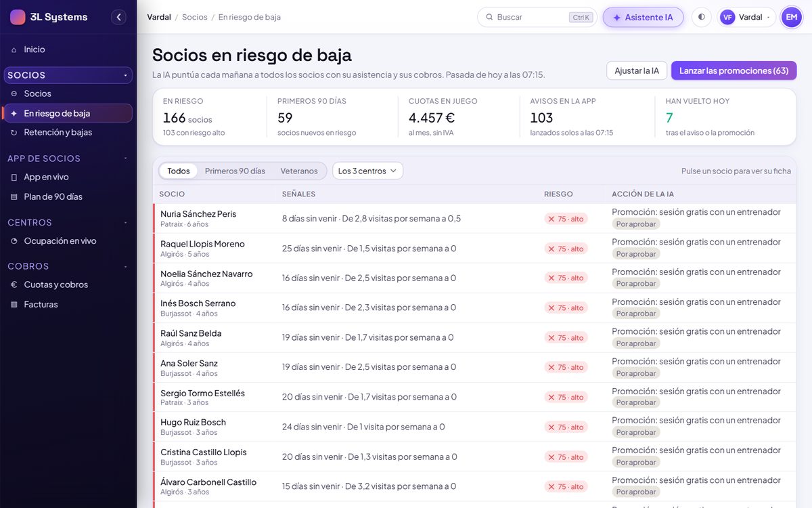Viewport: 812px width, 508px height.
Task: Open Noelia Sánchez Navarro member row
Action: 474,278
